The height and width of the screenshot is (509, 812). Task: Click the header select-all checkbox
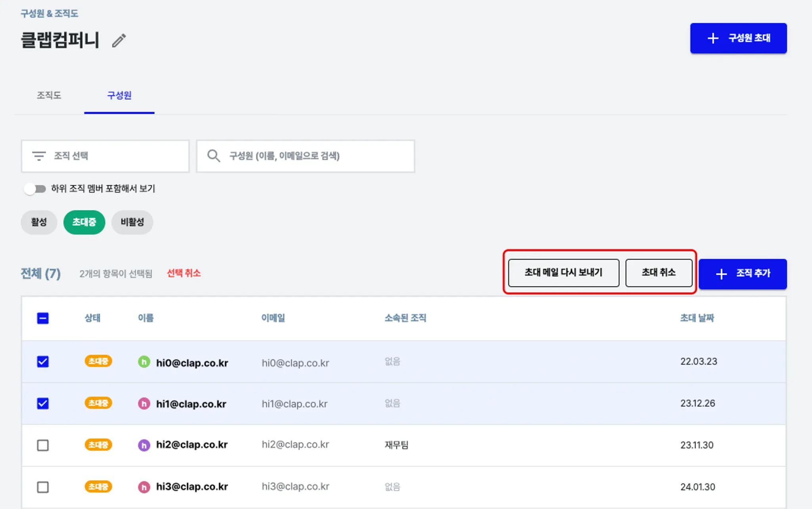click(x=43, y=318)
